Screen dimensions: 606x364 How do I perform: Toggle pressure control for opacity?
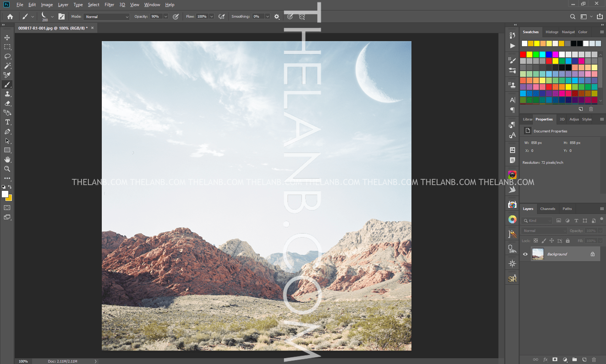click(x=176, y=17)
